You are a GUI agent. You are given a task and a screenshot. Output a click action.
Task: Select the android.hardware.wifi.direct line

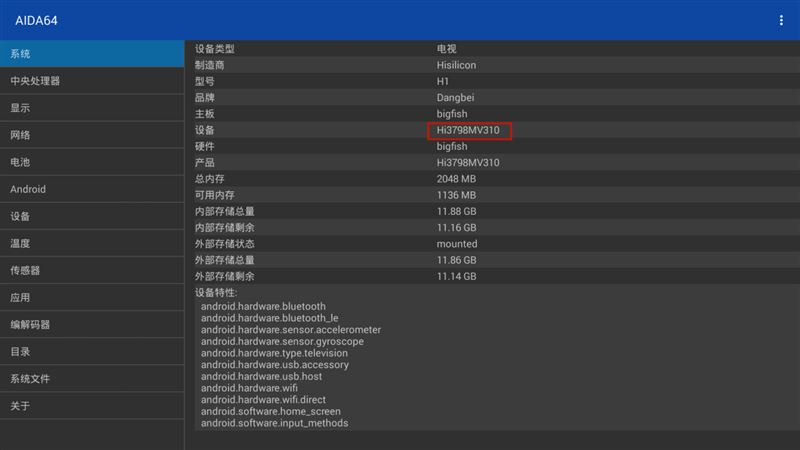[x=263, y=400]
